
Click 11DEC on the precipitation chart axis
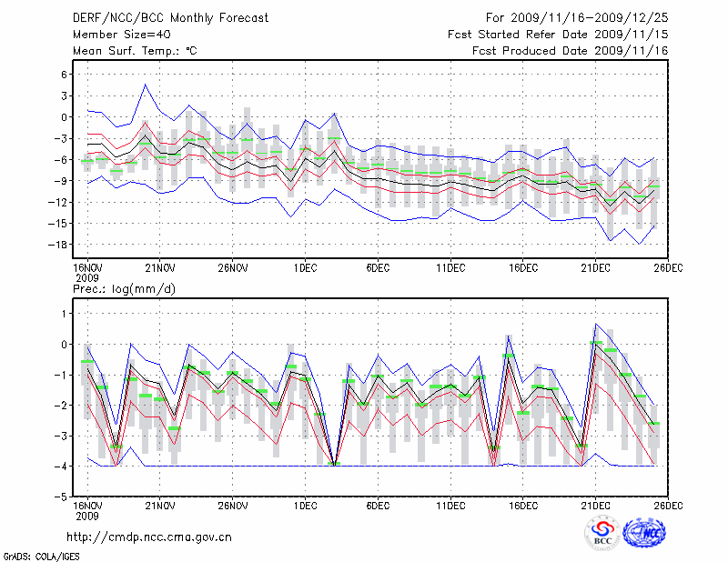tap(450, 505)
